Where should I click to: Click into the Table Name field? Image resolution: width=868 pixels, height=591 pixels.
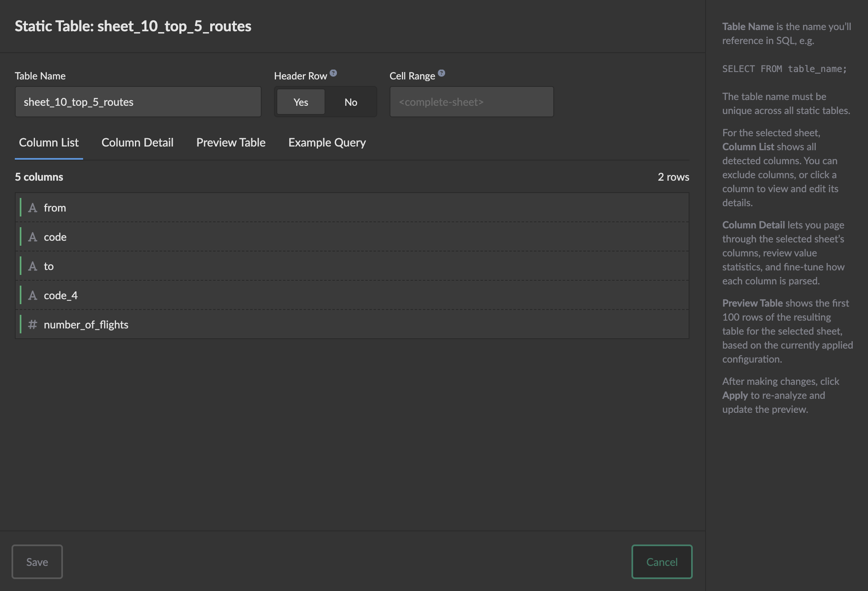(x=138, y=102)
